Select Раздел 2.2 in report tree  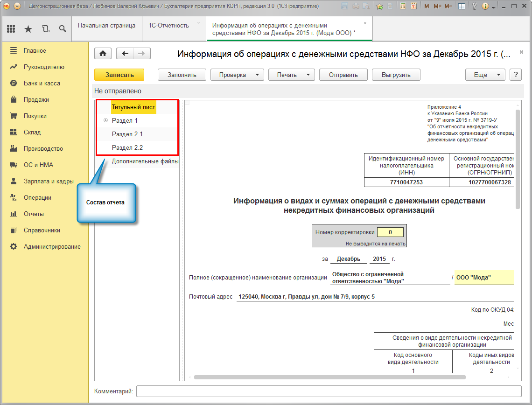pos(127,147)
